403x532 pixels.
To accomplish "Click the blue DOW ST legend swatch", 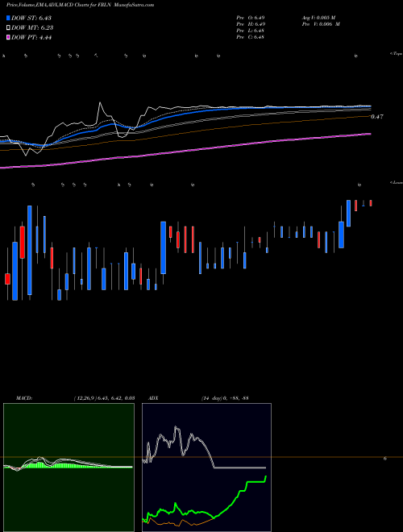I will [x=8, y=18].
